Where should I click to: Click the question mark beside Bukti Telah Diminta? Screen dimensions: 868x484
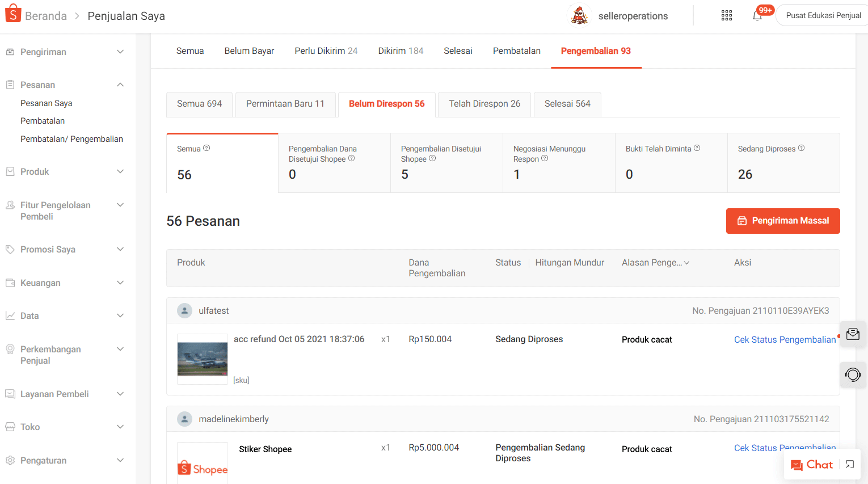pos(697,148)
